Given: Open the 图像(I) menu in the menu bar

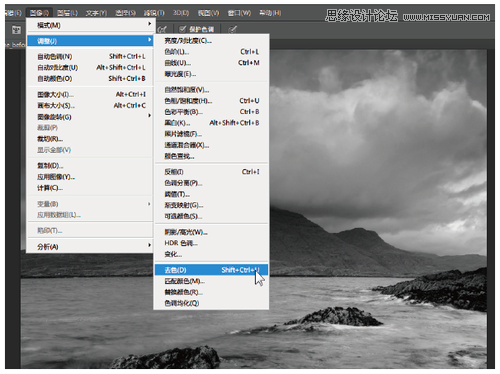Looking at the screenshot, I should pos(39,13).
